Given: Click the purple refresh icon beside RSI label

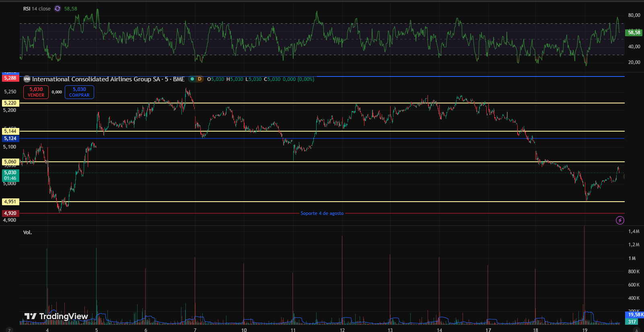Looking at the screenshot, I should [58, 8].
